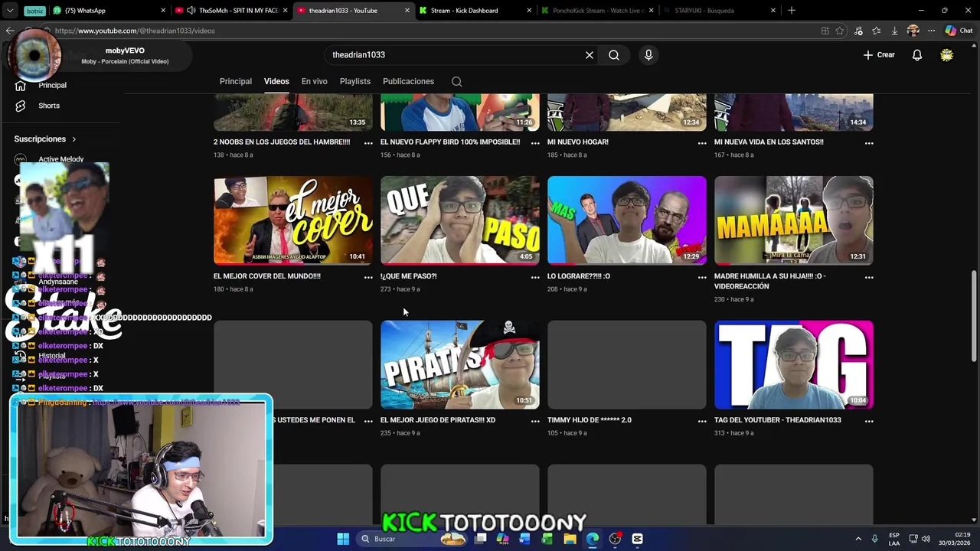Start voice search with microphone icon

(x=648, y=55)
